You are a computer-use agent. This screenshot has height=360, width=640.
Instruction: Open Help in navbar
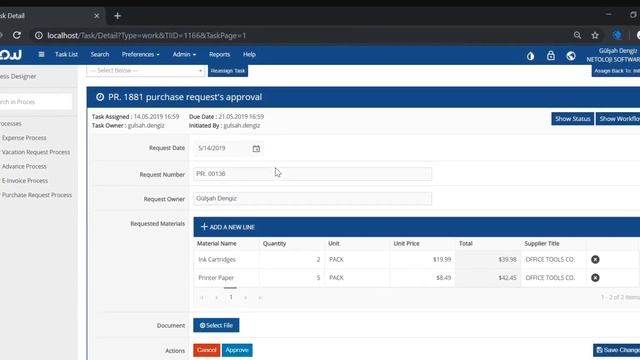[249, 54]
